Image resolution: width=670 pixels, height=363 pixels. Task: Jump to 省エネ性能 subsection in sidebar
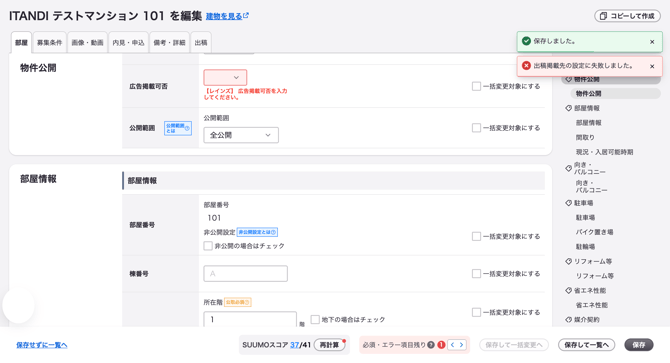tap(591, 305)
